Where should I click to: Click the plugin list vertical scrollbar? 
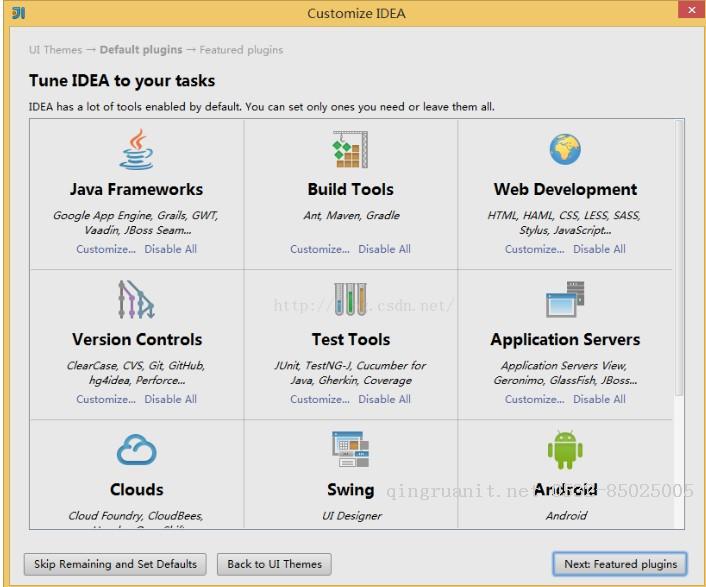pyautogui.click(x=679, y=259)
